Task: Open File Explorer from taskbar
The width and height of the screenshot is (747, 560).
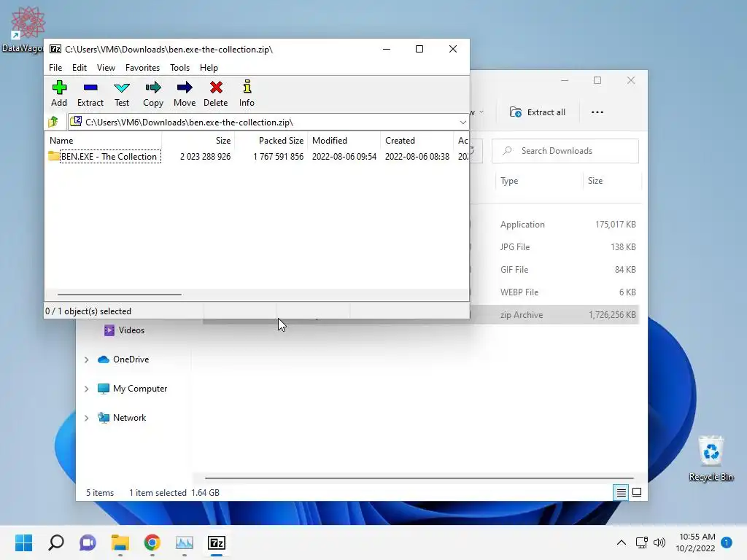Action: 120,542
